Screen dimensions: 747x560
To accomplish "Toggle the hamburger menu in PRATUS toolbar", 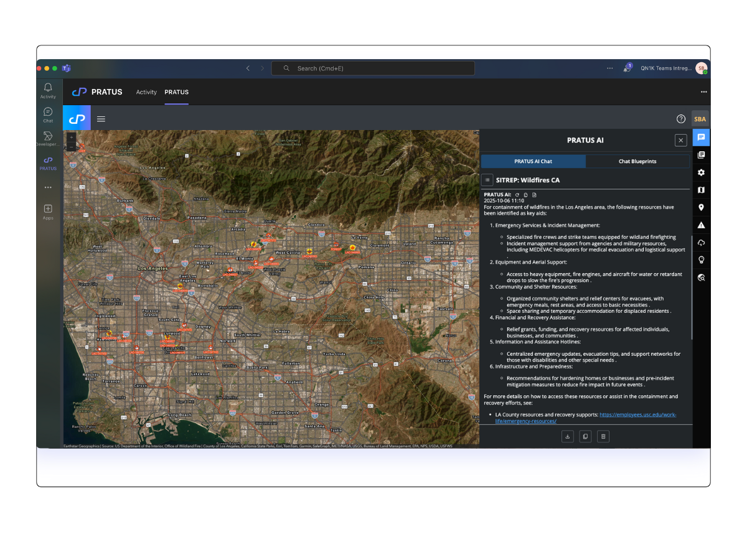I will [x=101, y=119].
